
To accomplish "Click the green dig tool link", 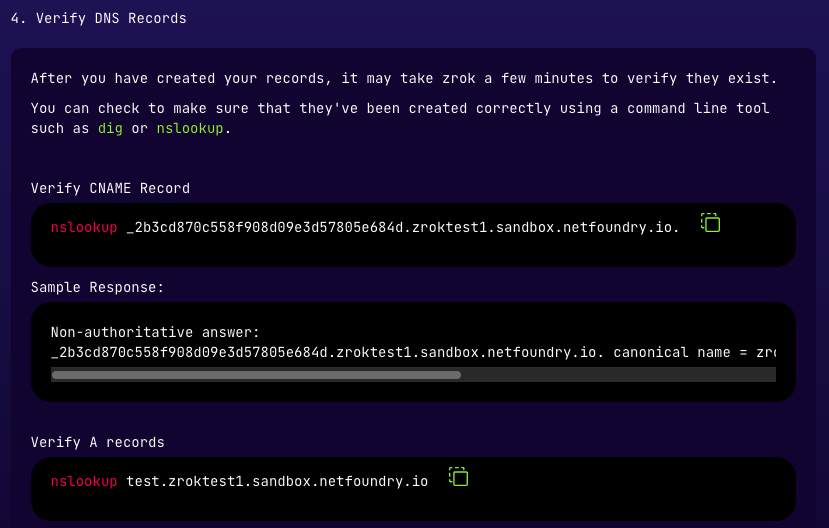I will (110, 128).
